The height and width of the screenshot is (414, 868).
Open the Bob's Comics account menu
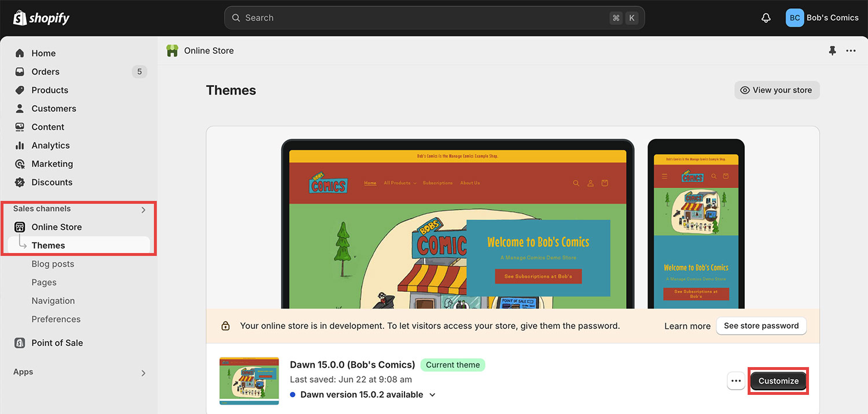[x=822, y=18]
